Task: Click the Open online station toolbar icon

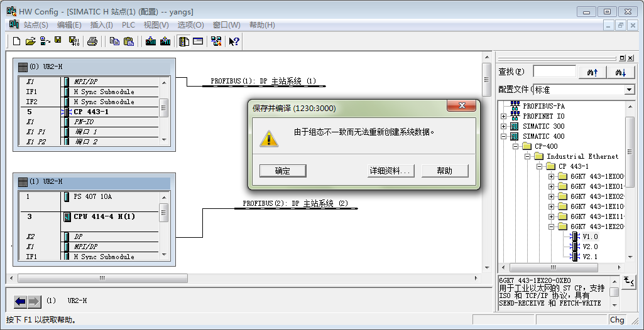Action: pyautogui.click(x=45, y=41)
